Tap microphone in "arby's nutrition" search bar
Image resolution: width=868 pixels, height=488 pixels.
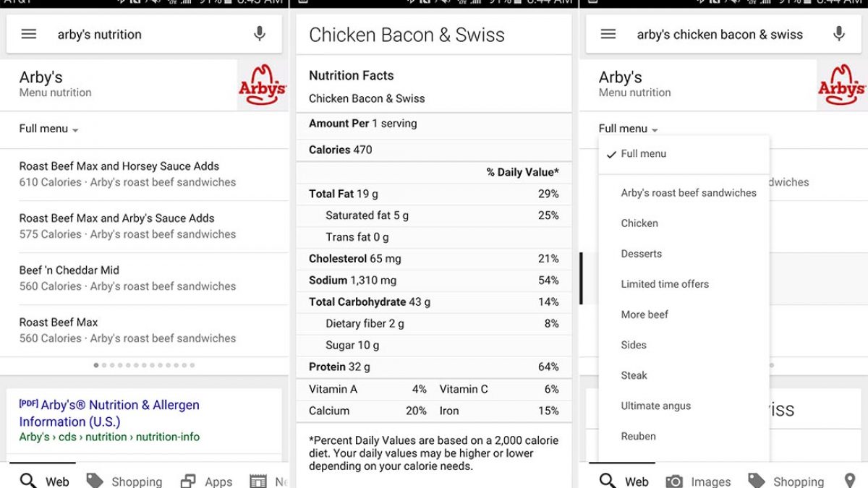pos(260,34)
